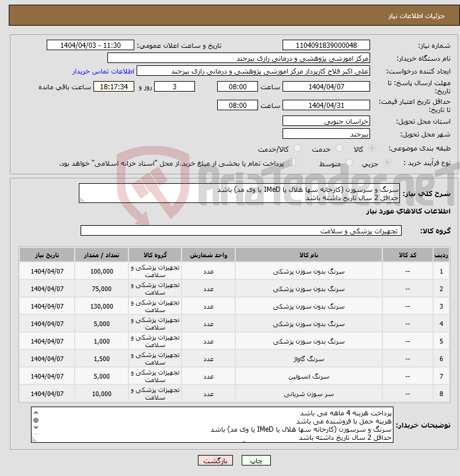
Task: Click the scrollbar thumb in buyer notes
Action: [x=36, y=420]
